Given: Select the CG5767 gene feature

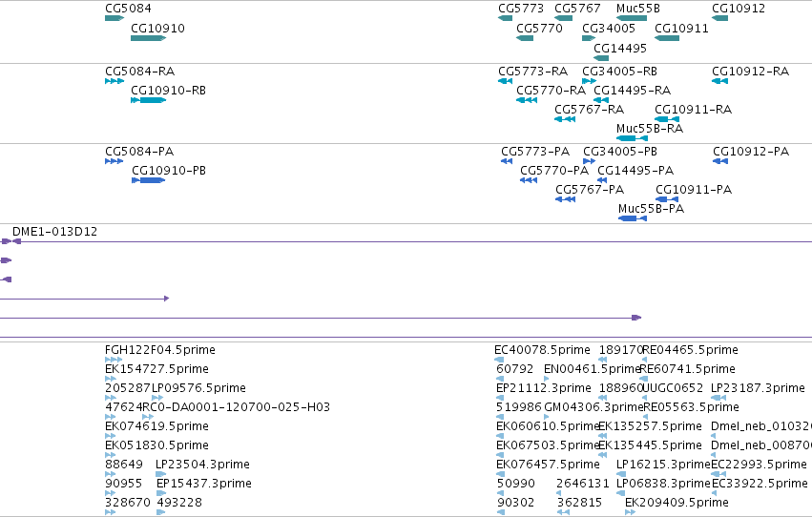Looking at the screenshot, I should point(563,18).
